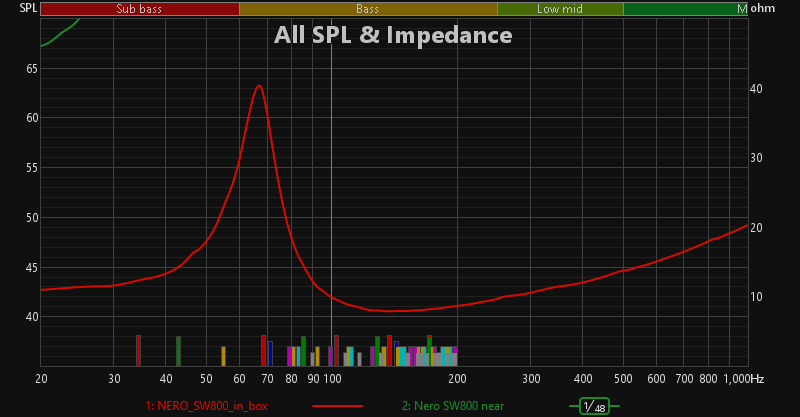The image size is (800, 417).
Task: Click the yellow marker bar near 55 Hz
Action: (x=223, y=356)
